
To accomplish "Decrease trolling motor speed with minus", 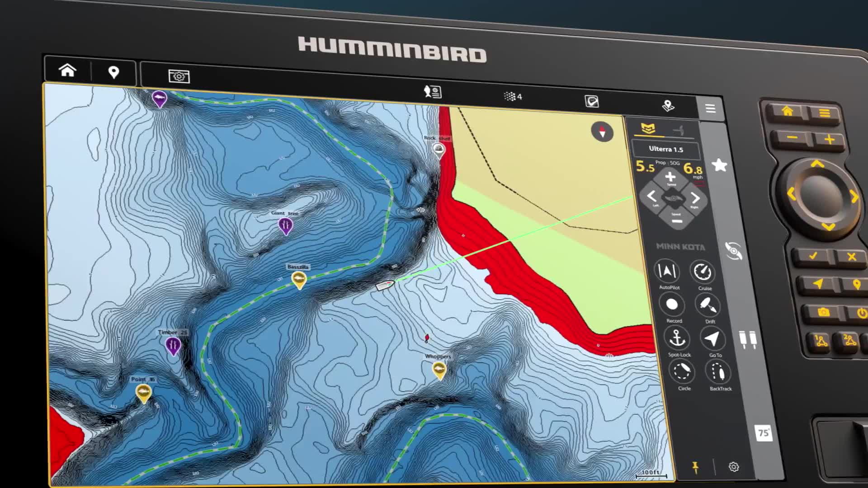I will pyautogui.click(x=677, y=221).
